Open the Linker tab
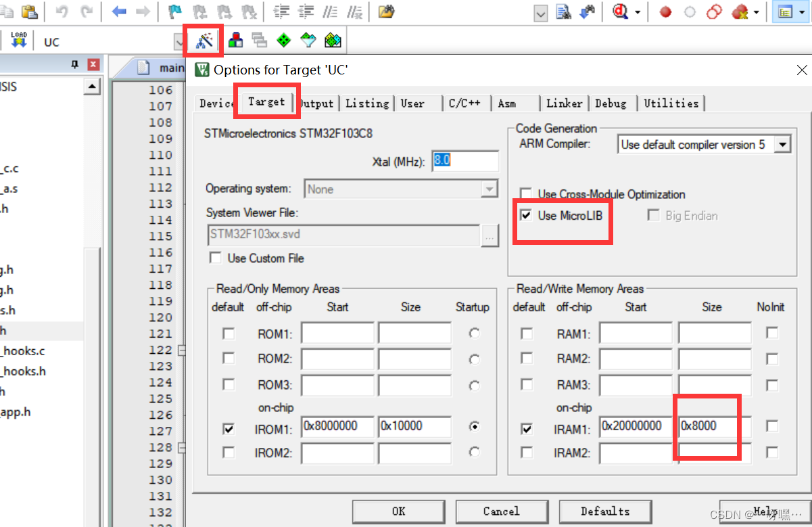The image size is (812, 527). [x=565, y=104]
